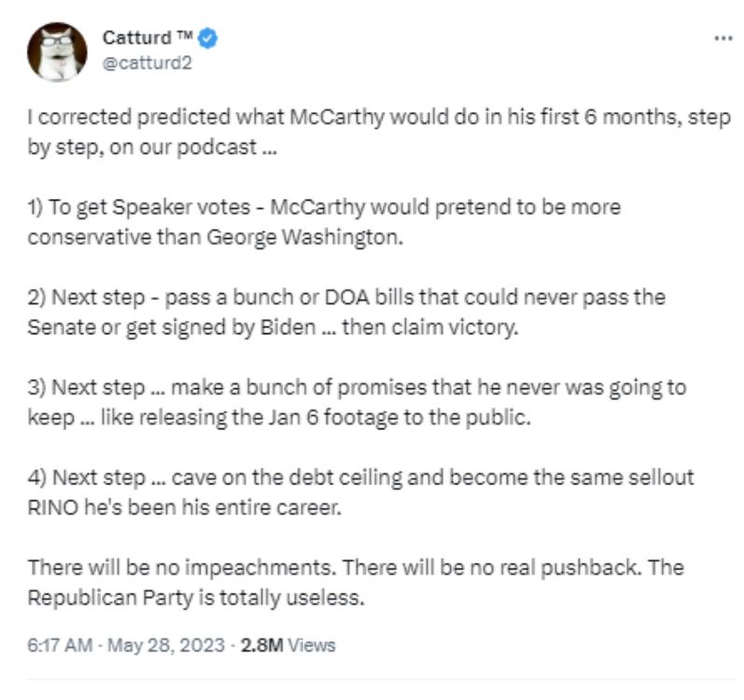The image size is (744, 700).
Task: Click the word 'RINO' in point 4
Action: (x=52, y=508)
